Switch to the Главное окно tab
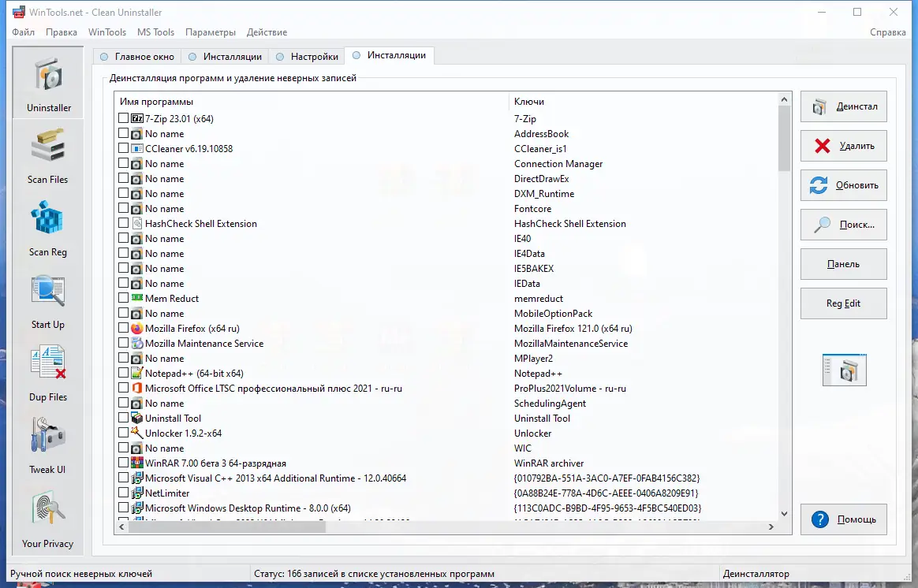The height and width of the screenshot is (588, 918). coord(137,57)
